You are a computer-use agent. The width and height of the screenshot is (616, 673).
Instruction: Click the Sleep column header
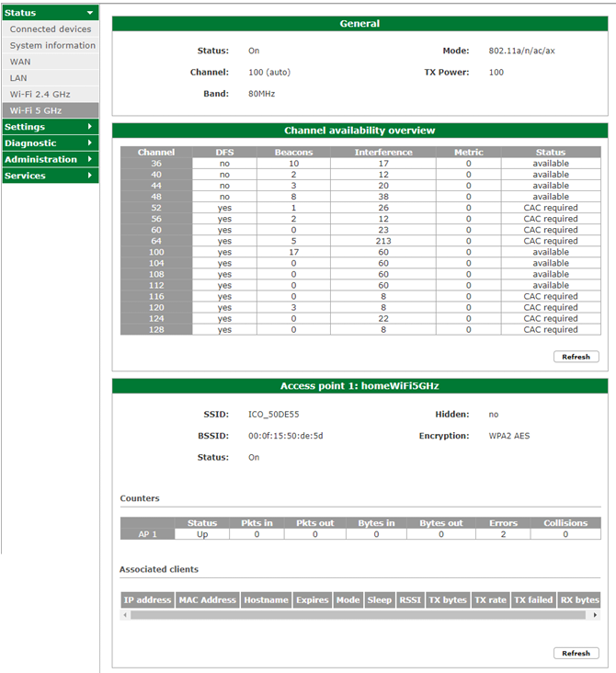pyautogui.click(x=379, y=600)
